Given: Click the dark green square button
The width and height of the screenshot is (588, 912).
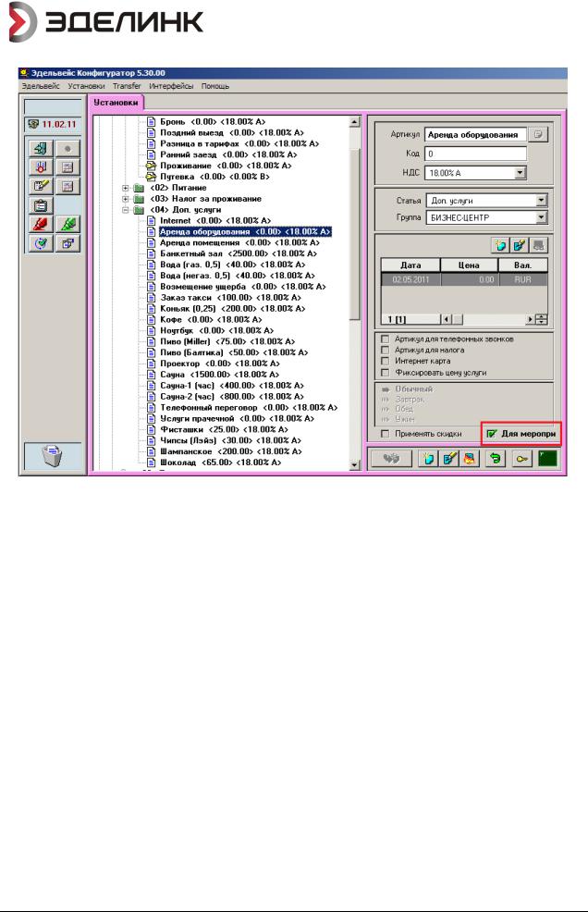Looking at the screenshot, I should point(547,459).
